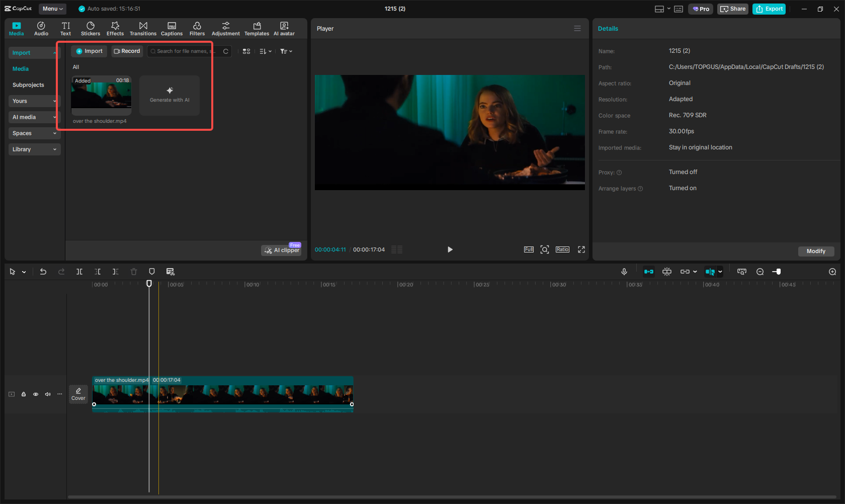Screen dimensions: 845x504
Task: Enter player fullscreen mode
Action: [x=581, y=249]
